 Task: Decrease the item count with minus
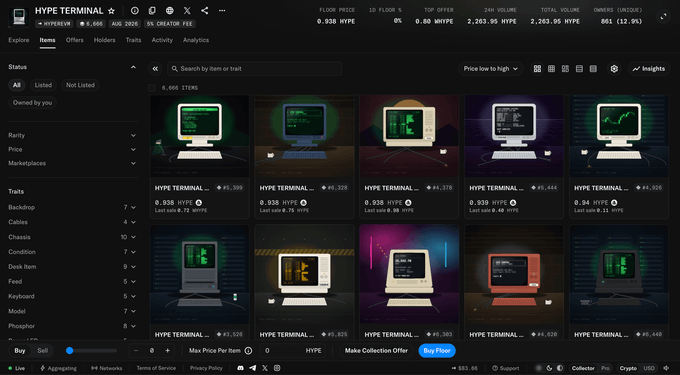(x=136, y=351)
